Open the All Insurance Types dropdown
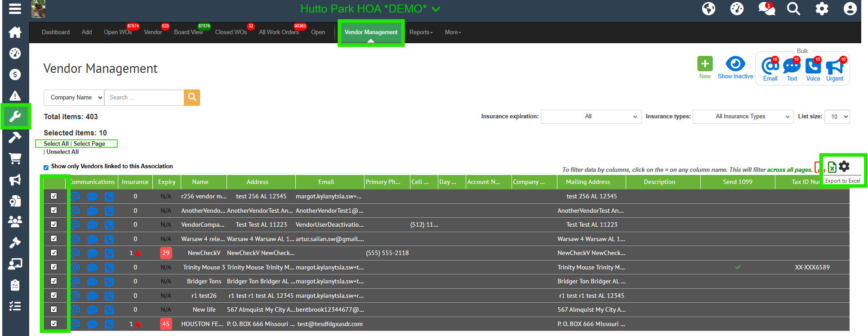Screen dimensions: 868x336 743,116
